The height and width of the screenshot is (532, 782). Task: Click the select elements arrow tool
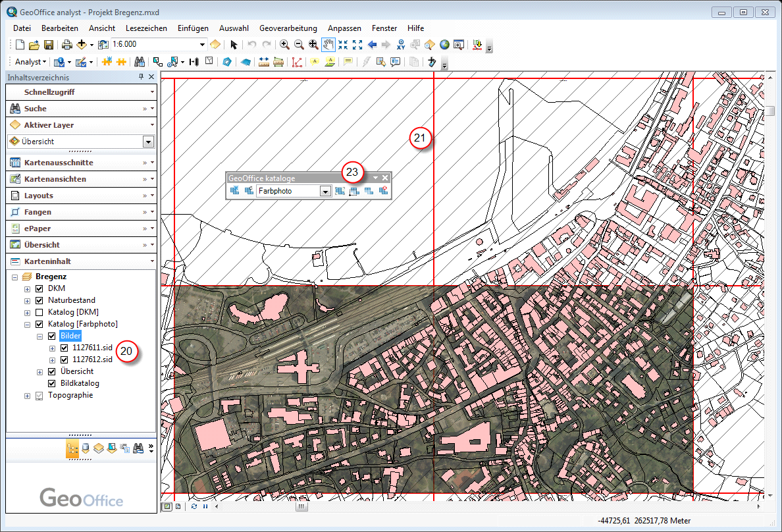234,45
